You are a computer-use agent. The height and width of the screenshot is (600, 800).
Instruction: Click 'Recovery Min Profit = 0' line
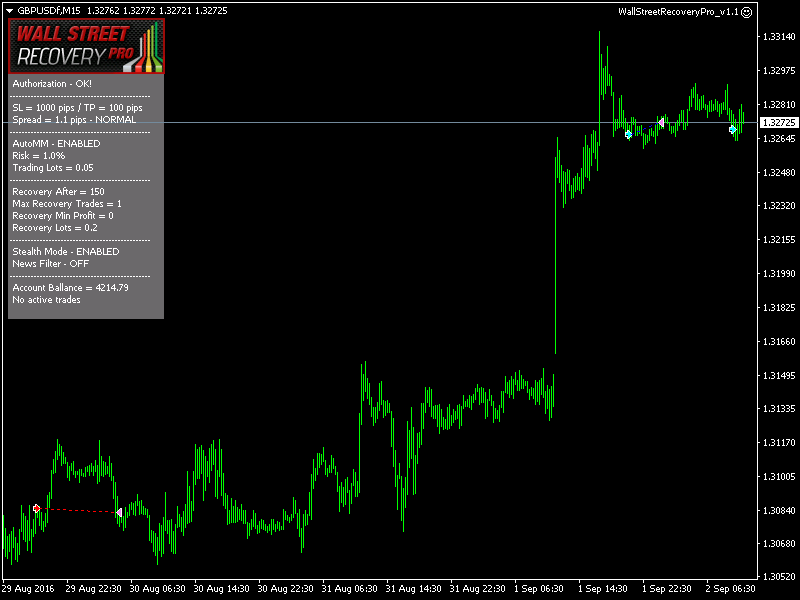[63, 216]
